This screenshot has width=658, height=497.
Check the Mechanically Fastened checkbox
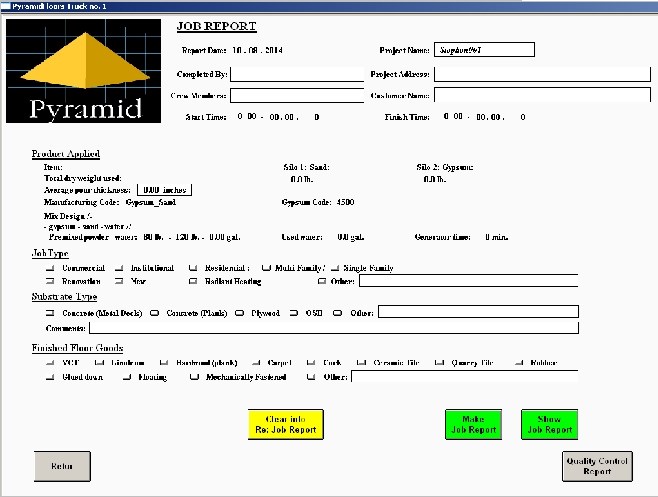pyautogui.click(x=194, y=377)
